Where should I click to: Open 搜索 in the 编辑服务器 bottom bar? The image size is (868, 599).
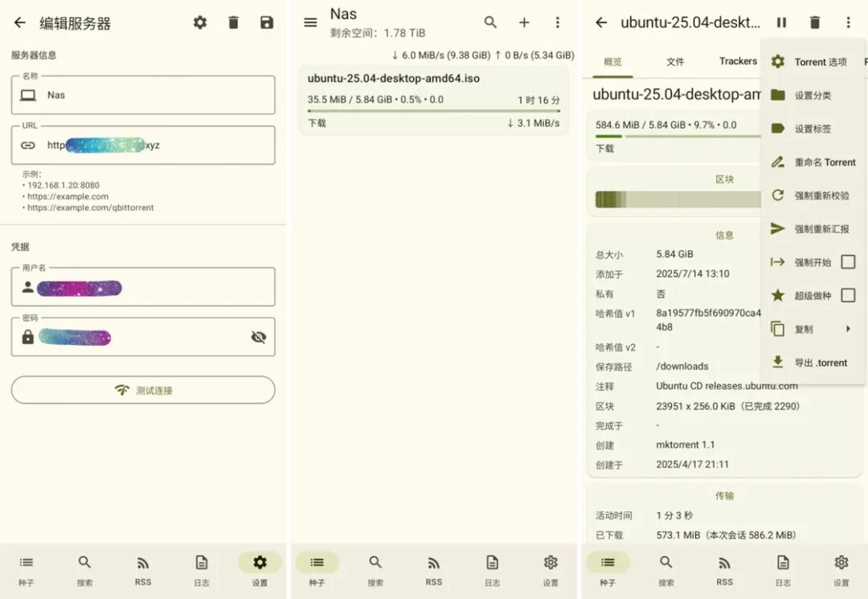point(84,570)
